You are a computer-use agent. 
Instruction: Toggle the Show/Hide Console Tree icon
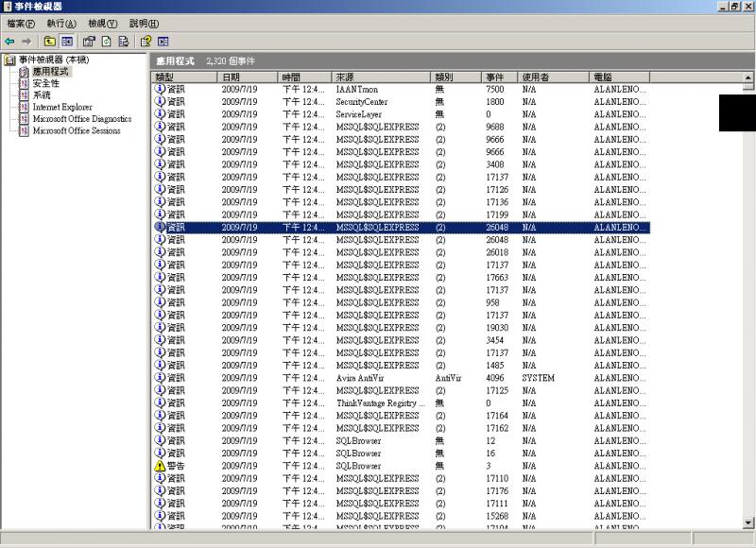[64, 42]
